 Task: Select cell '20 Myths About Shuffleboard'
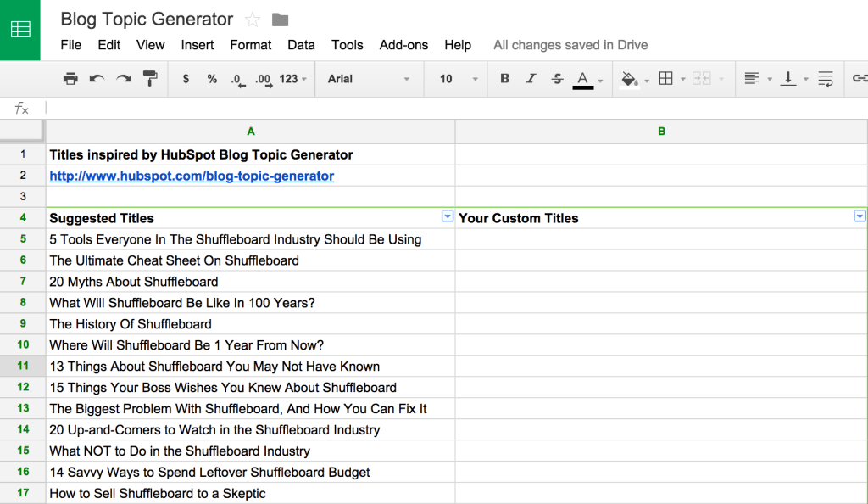coord(251,282)
